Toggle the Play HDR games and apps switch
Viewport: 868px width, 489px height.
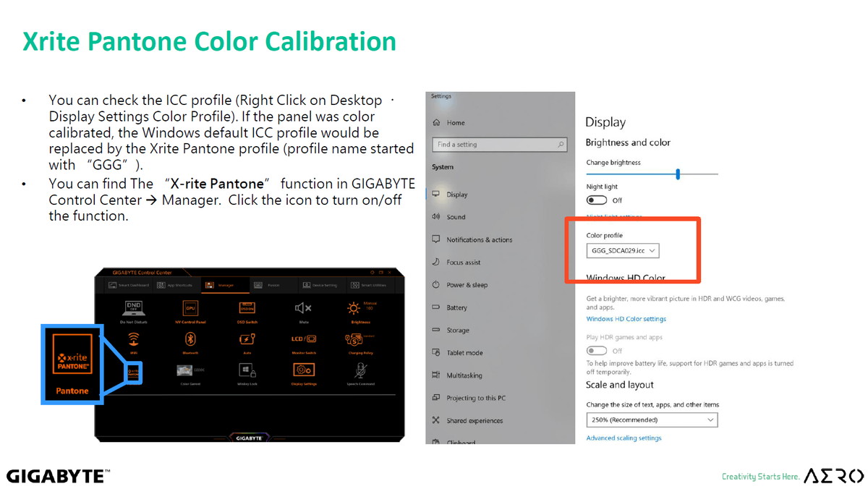tap(597, 351)
